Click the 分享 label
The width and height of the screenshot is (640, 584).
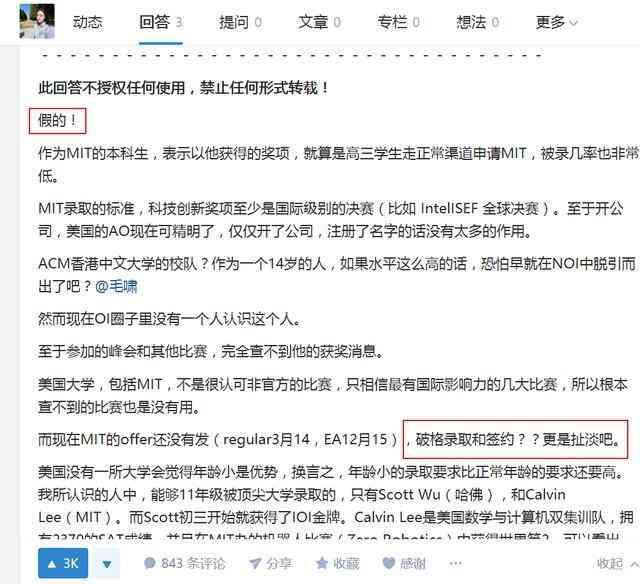(x=279, y=564)
